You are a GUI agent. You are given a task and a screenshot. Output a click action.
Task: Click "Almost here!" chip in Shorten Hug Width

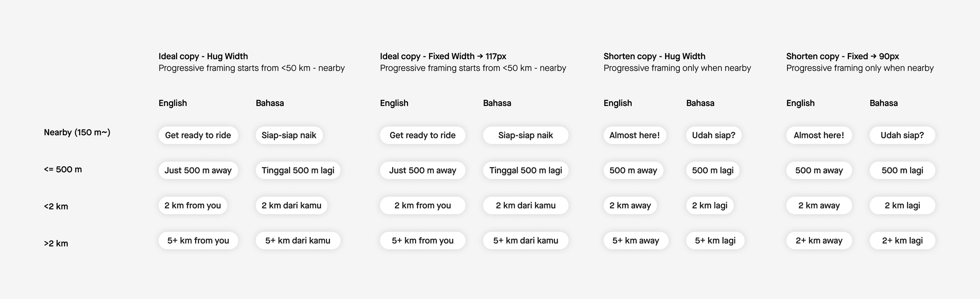click(634, 135)
